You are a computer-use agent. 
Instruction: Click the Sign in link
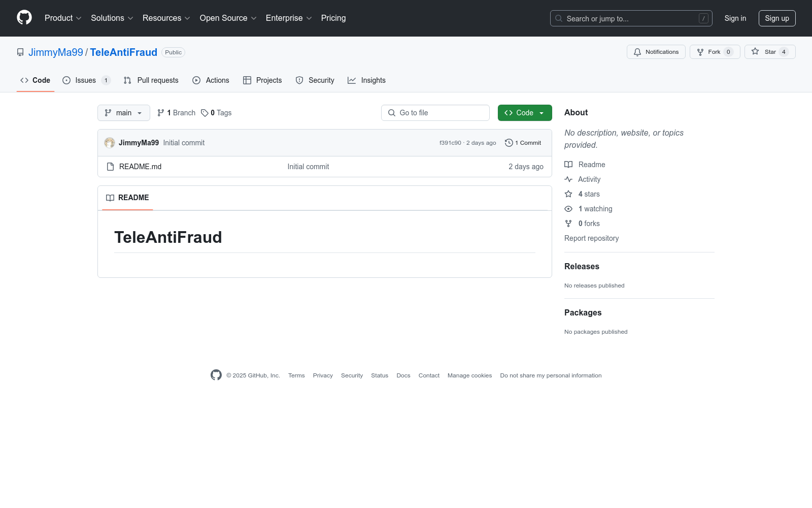tap(735, 18)
